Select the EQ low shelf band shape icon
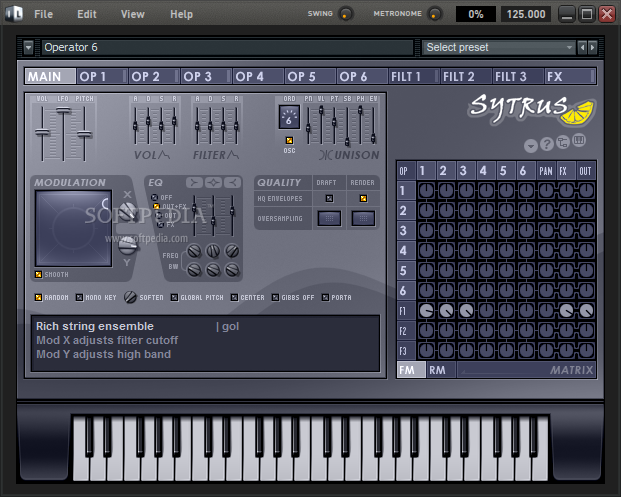The image size is (621, 497). click(194, 182)
